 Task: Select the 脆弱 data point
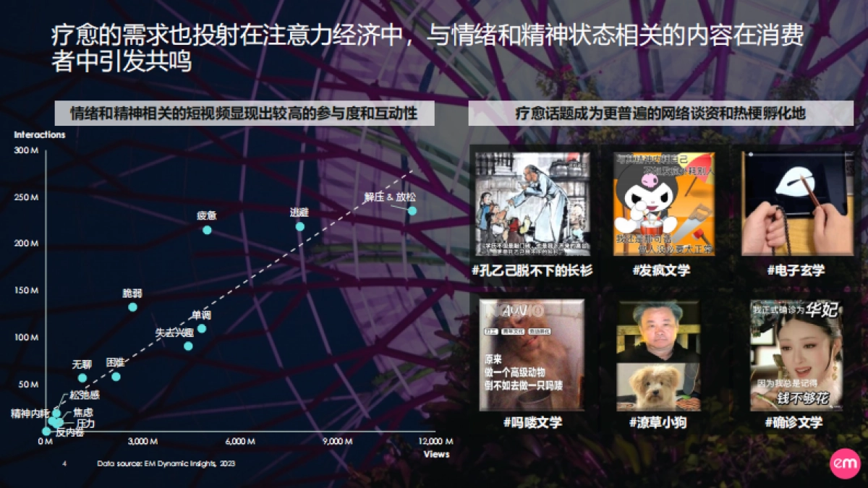[133, 308]
